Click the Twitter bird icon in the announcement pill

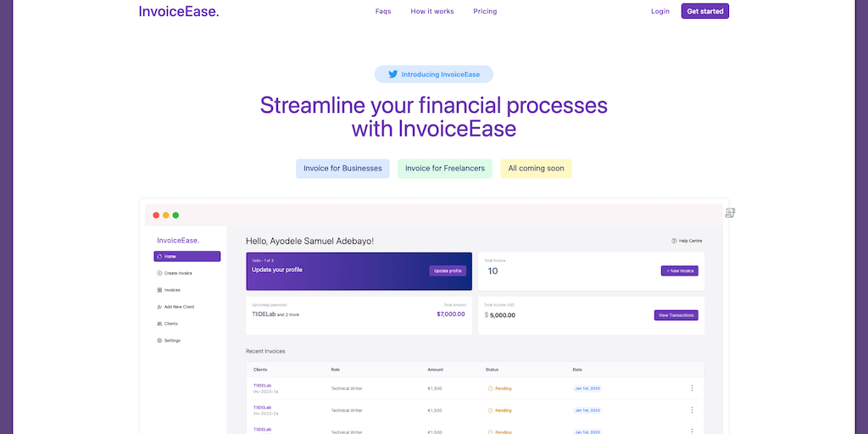(392, 75)
